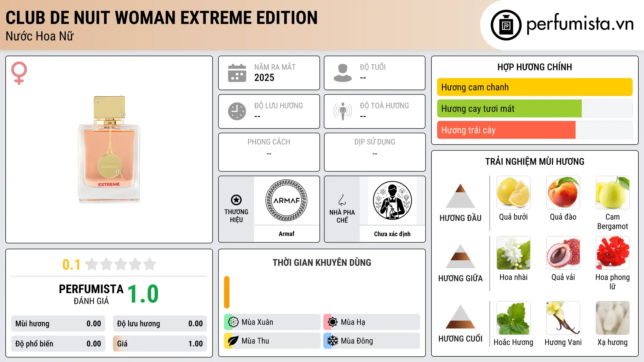The width and height of the screenshot is (644, 362).
Task: Click the 0.1 user rating number
Action: coord(71,265)
